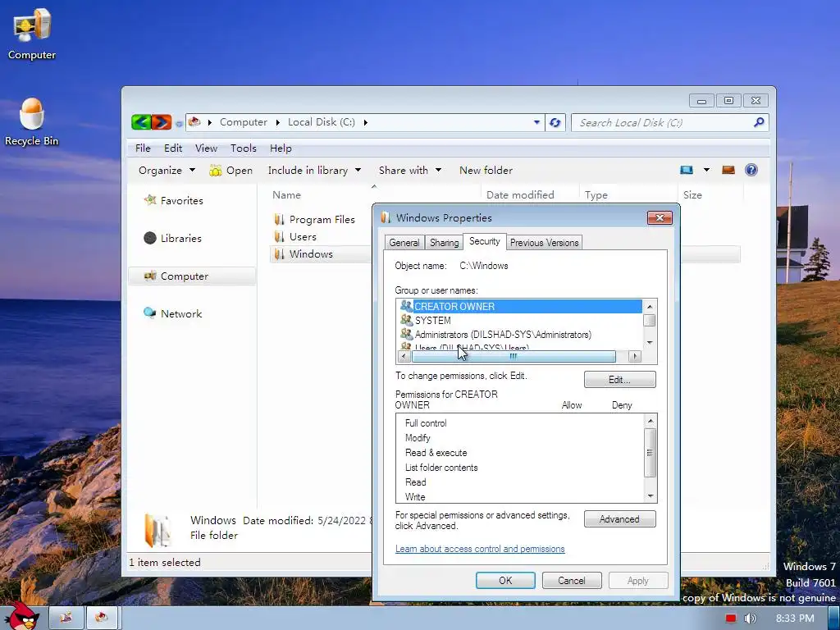
Task: Click right arrow of user list scrollbar
Action: 635,356
